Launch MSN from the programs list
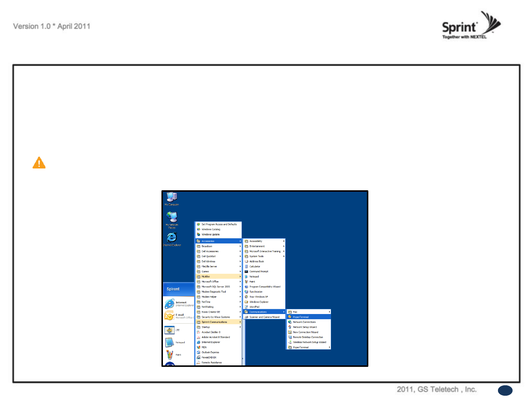 (x=219, y=347)
